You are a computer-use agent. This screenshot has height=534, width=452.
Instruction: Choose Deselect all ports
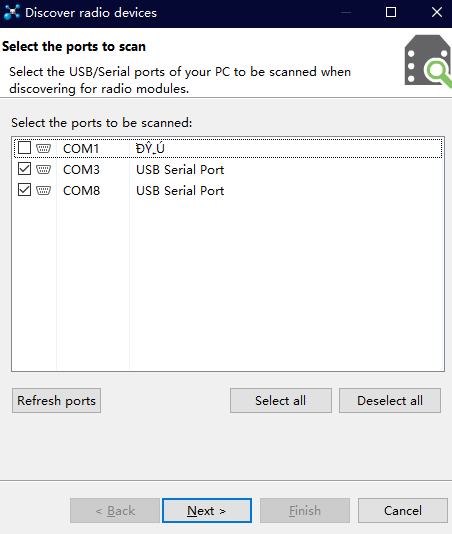390,400
